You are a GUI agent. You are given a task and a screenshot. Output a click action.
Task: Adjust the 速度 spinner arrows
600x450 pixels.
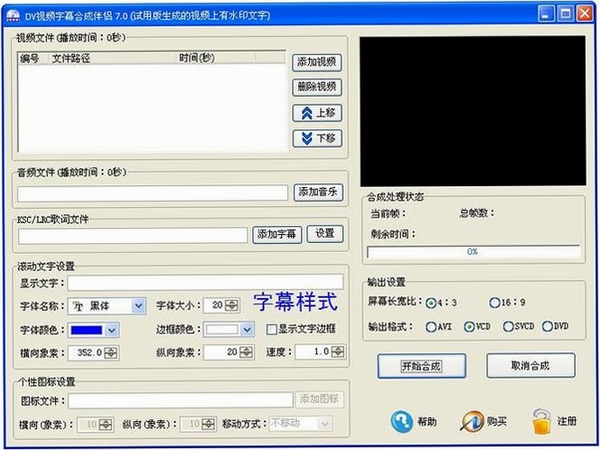click(338, 352)
